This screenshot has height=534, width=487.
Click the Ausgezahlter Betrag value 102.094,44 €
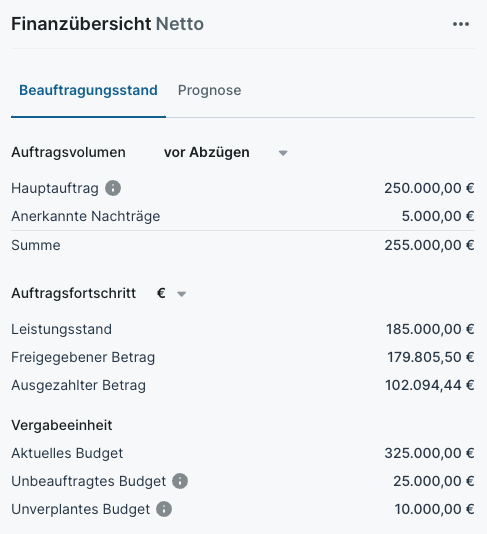(x=429, y=385)
